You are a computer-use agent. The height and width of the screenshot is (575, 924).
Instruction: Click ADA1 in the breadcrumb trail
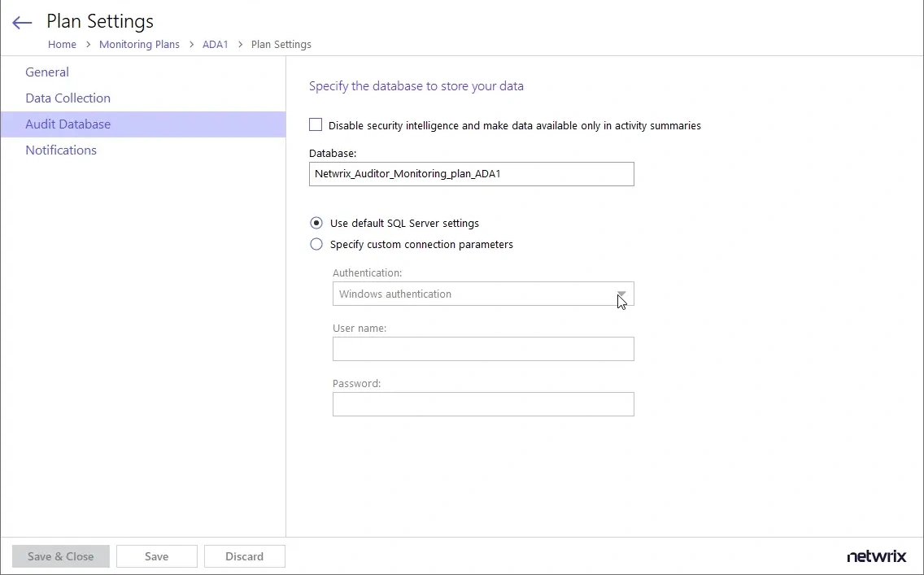point(216,44)
